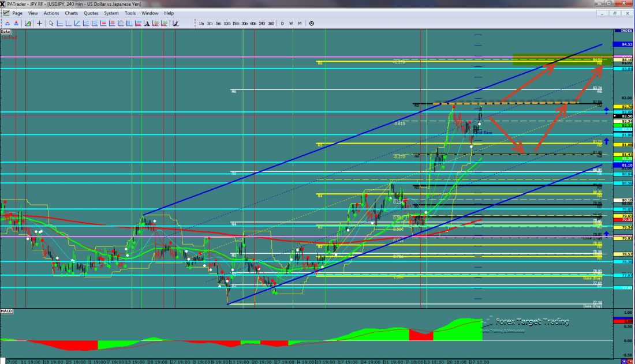Activate the crosshair cursor tool
635x364 pixels.
pos(39,24)
